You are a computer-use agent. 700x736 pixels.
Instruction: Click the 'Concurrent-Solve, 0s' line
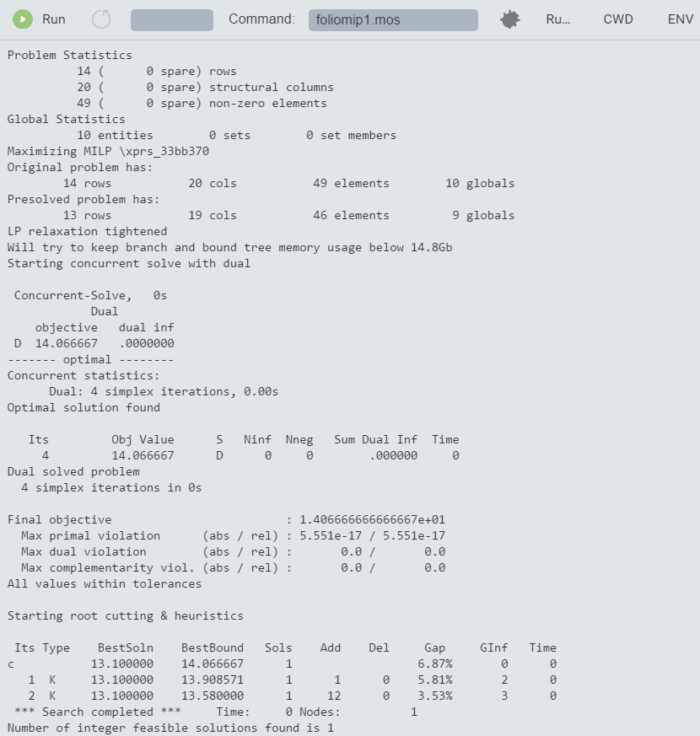pos(90,295)
